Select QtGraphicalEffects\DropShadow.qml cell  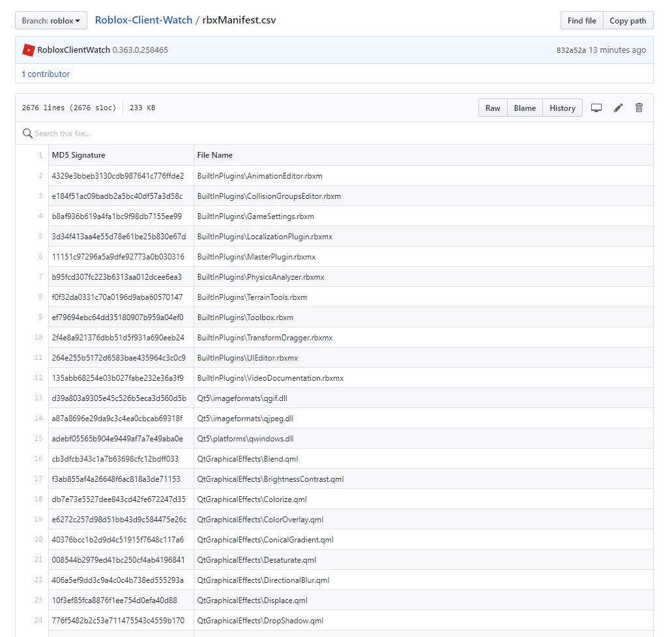(424, 620)
